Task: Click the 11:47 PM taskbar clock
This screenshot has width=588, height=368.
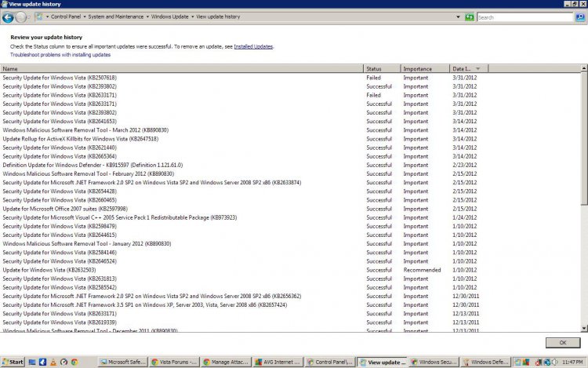Action: click(572, 362)
